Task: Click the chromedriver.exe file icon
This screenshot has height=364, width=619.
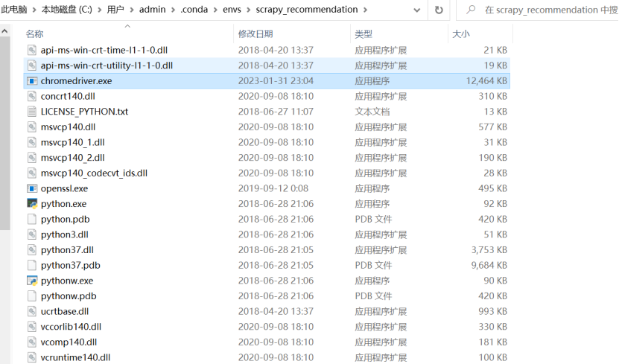Action: [32, 81]
